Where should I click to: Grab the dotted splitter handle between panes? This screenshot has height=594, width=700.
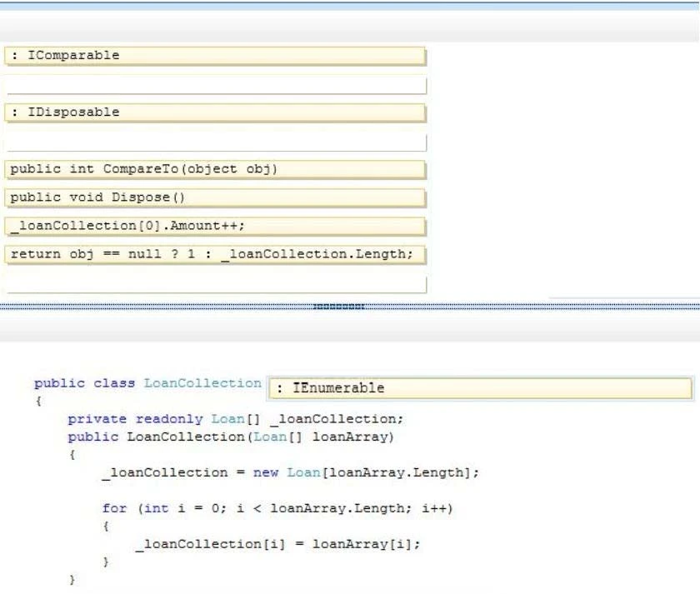(338, 307)
